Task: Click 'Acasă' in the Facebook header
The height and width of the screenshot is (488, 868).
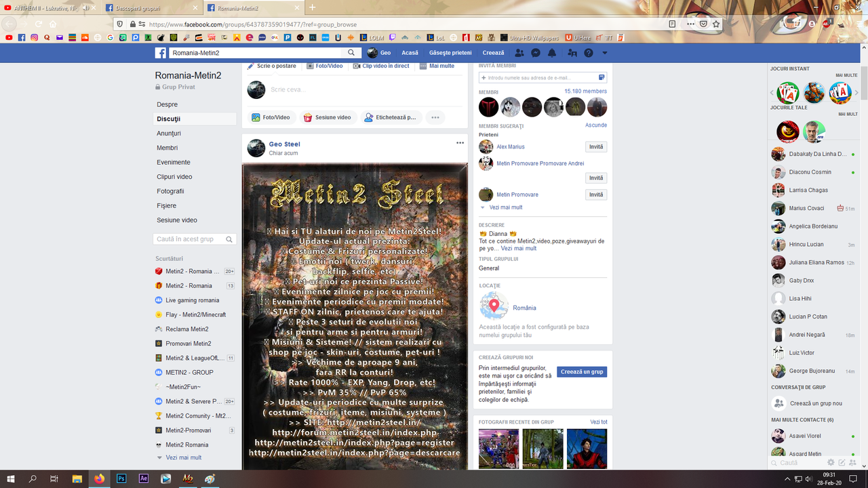Action: tap(410, 53)
